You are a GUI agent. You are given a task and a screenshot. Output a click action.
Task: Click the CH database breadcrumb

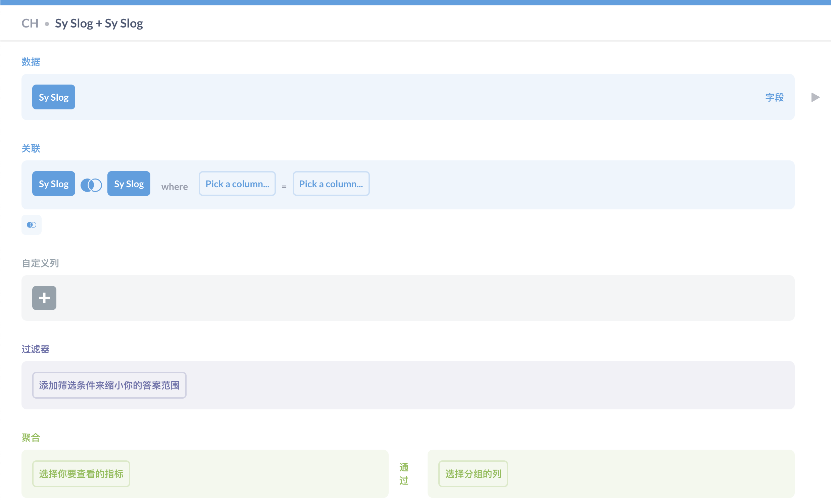(30, 23)
